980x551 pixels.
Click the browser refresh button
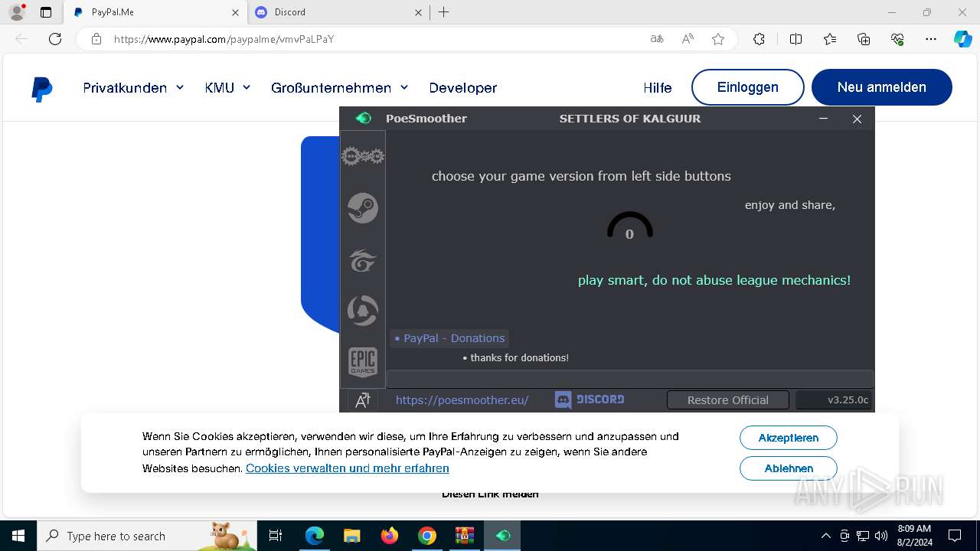pyautogui.click(x=55, y=39)
